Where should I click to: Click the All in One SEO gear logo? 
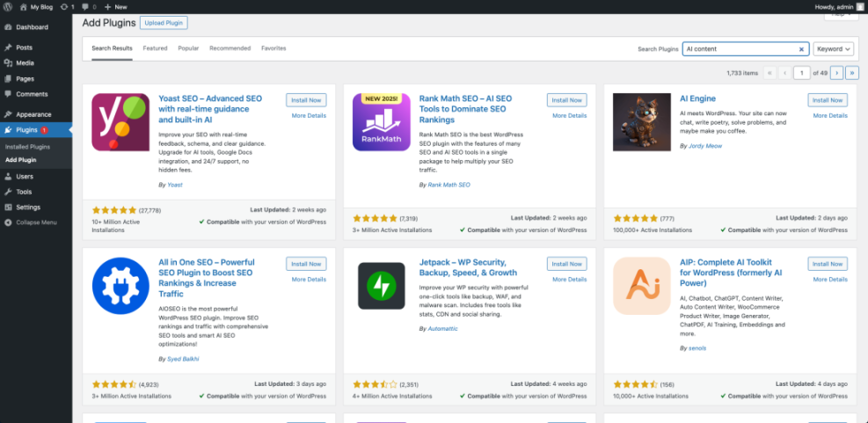(120, 286)
